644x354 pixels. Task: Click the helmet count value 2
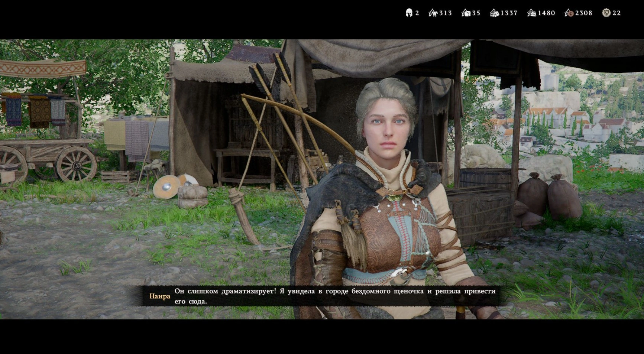(x=417, y=13)
